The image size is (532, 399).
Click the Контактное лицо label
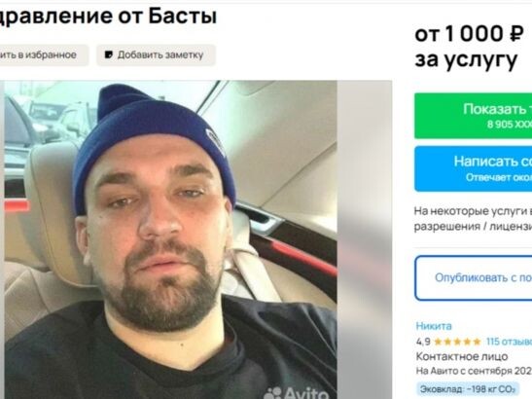click(x=462, y=356)
